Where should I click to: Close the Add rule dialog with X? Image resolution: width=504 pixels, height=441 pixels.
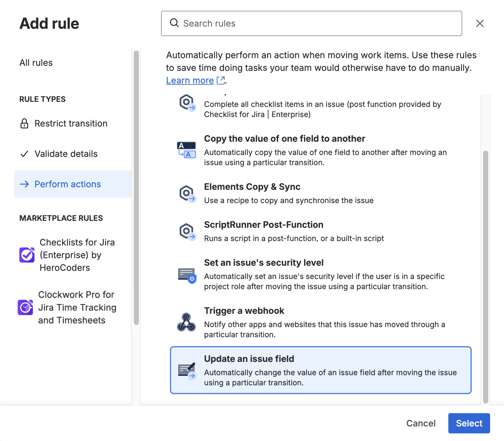coord(480,23)
